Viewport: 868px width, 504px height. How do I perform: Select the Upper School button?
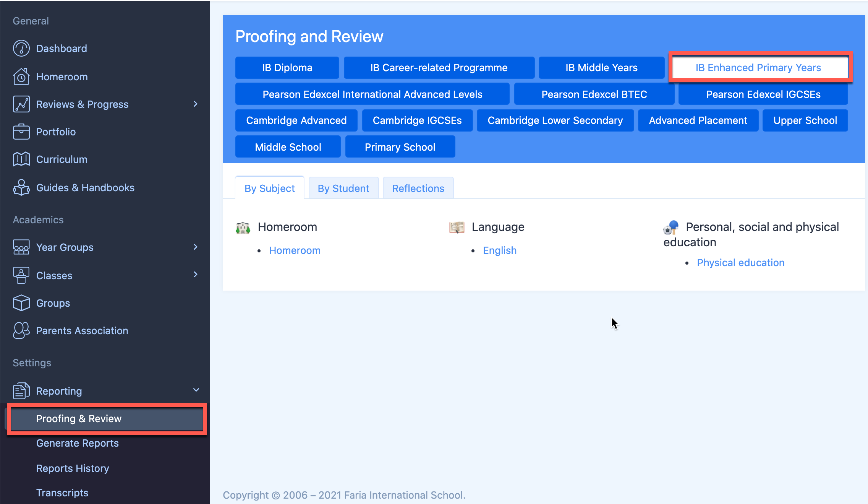(x=805, y=120)
